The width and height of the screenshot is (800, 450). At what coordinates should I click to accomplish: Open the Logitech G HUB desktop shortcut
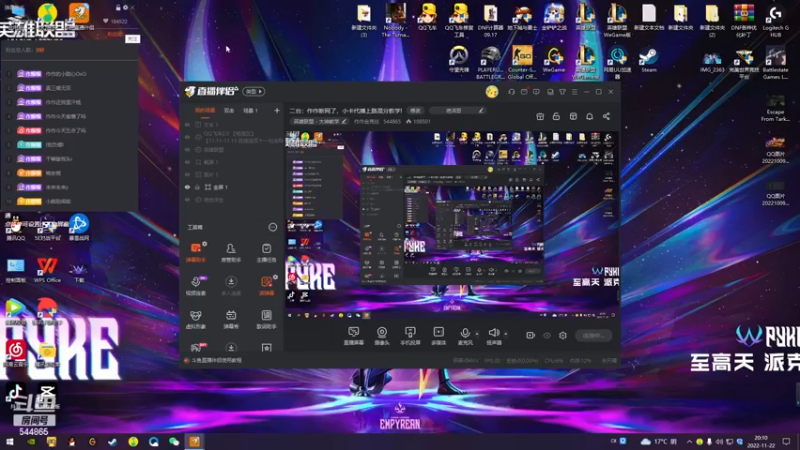pyautogui.click(x=776, y=21)
